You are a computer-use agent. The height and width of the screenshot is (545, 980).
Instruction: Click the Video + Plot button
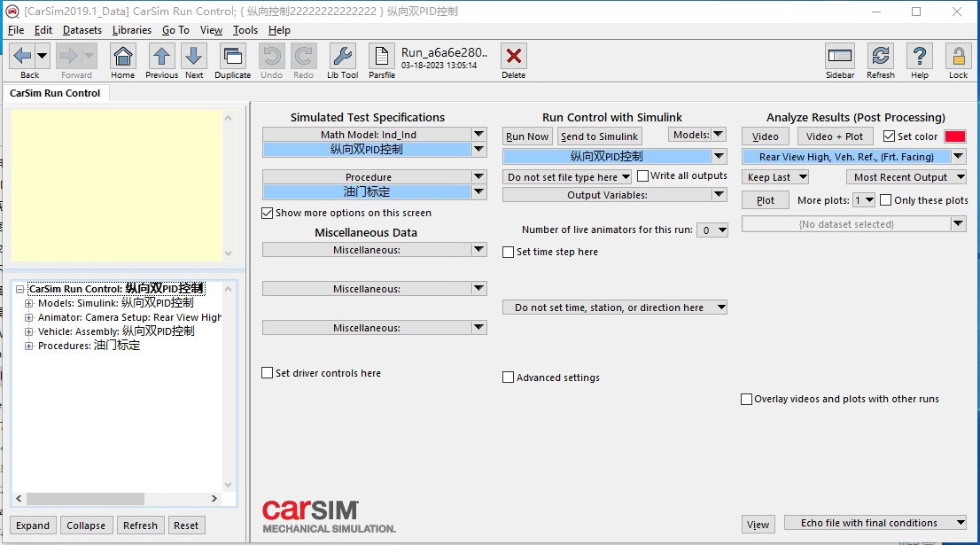click(x=835, y=136)
